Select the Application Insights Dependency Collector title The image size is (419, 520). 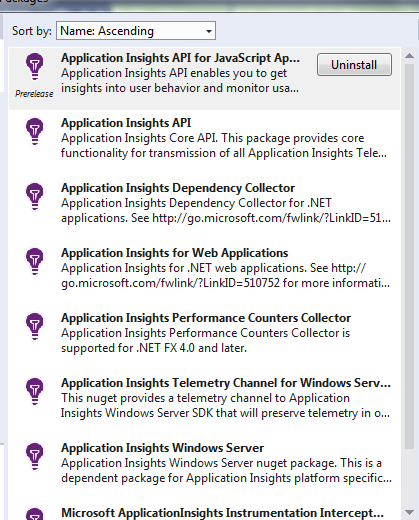pyautogui.click(x=178, y=188)
